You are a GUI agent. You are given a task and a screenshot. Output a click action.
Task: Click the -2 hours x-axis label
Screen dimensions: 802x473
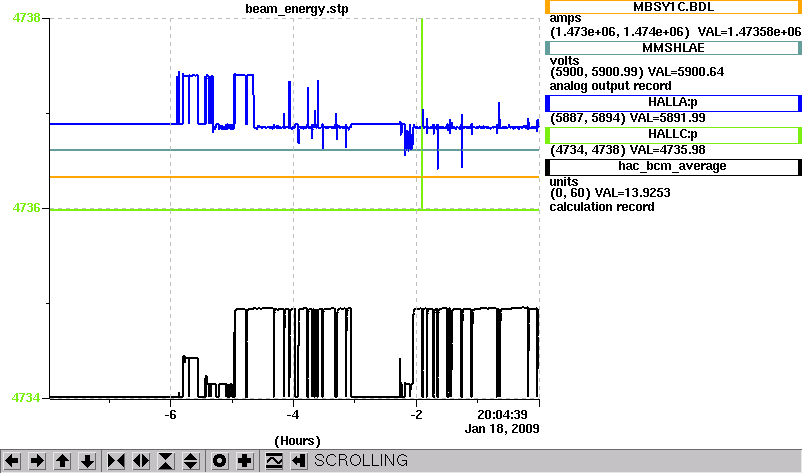416,415
